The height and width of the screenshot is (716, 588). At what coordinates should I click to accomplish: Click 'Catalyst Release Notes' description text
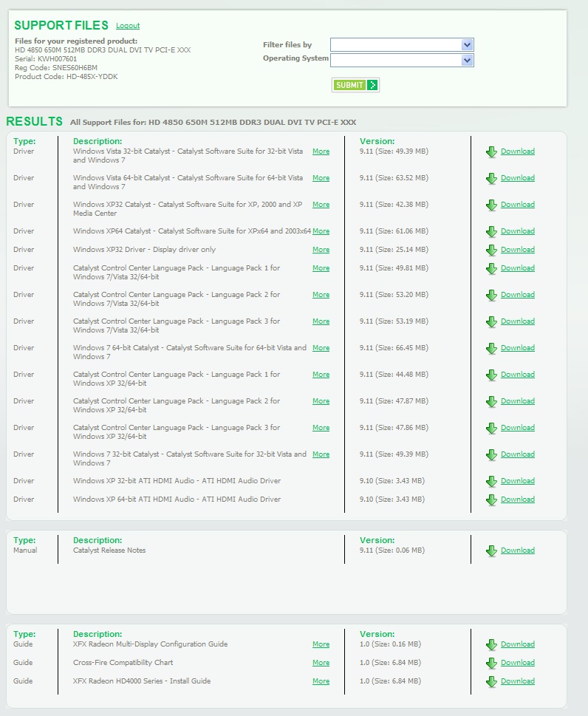click(x=109, y=550)
